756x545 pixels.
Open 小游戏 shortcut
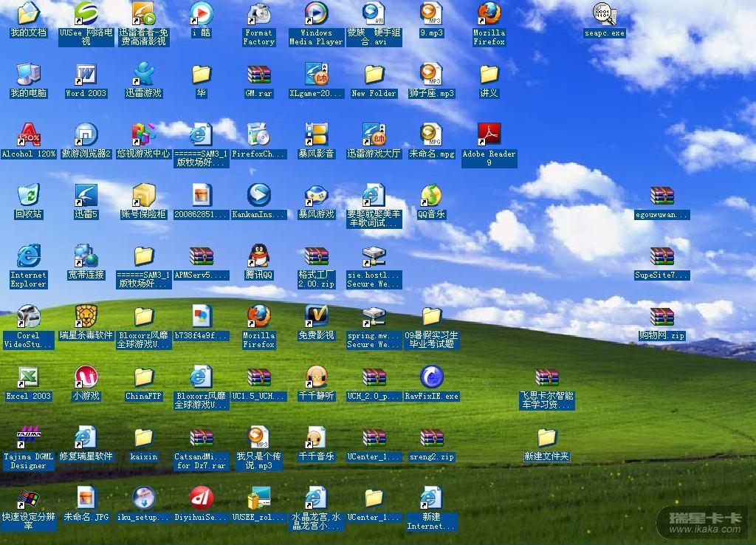[x=86, y=377]
